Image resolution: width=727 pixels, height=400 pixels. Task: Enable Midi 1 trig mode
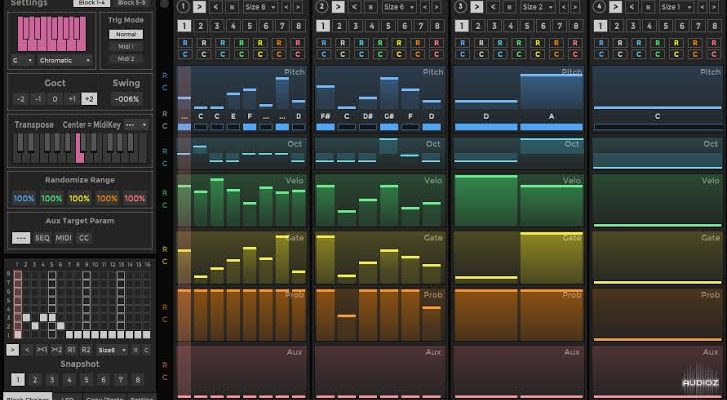[x=126, y=46]
